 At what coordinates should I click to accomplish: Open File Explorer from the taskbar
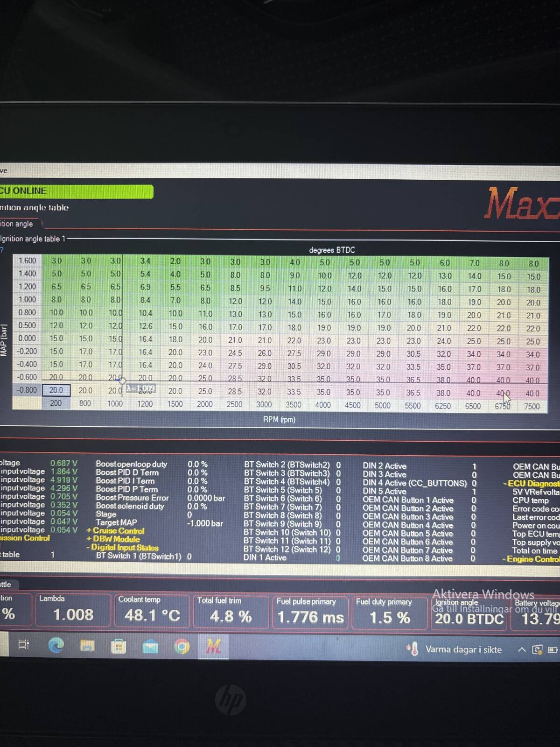(87, 646)
